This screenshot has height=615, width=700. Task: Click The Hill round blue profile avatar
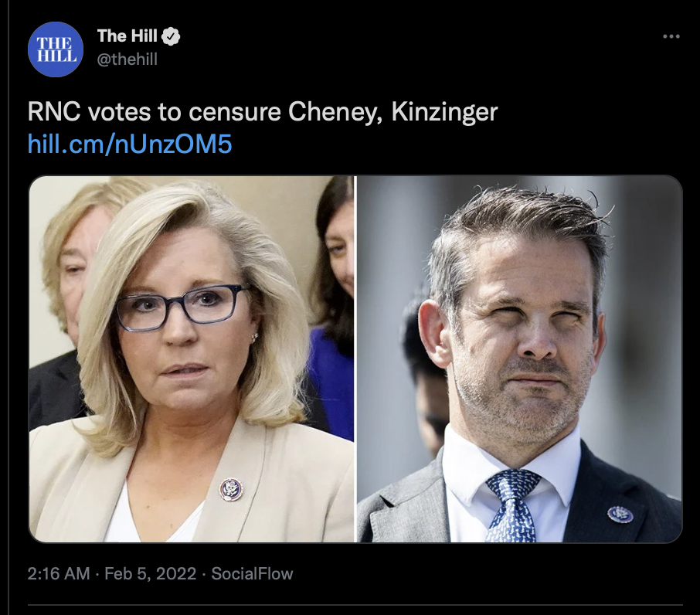pos(56,49)
